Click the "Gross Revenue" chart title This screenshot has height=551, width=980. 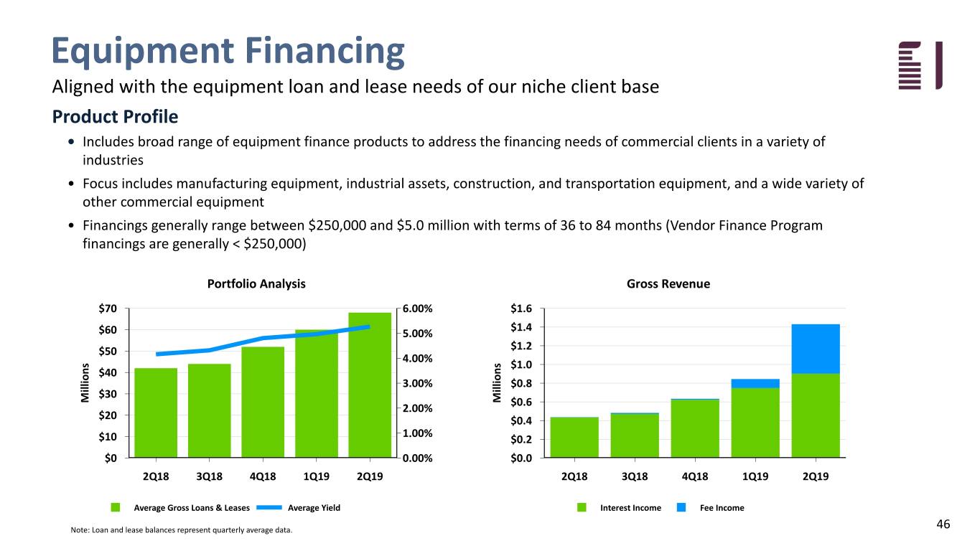coord(668,283)
